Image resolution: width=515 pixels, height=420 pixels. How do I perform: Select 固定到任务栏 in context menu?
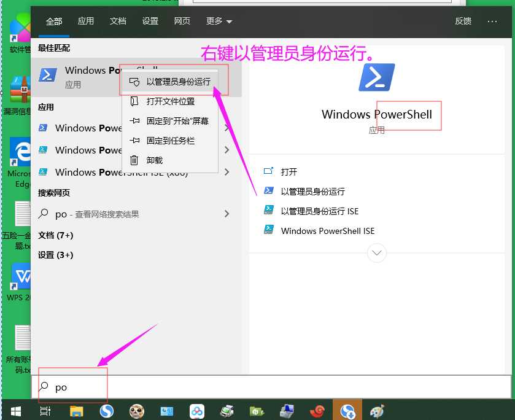tap(170, 141)
